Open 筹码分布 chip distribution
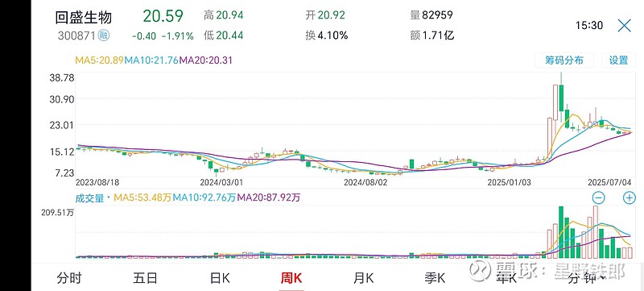This screenshot has width=644, height=291. coord(564,60)
